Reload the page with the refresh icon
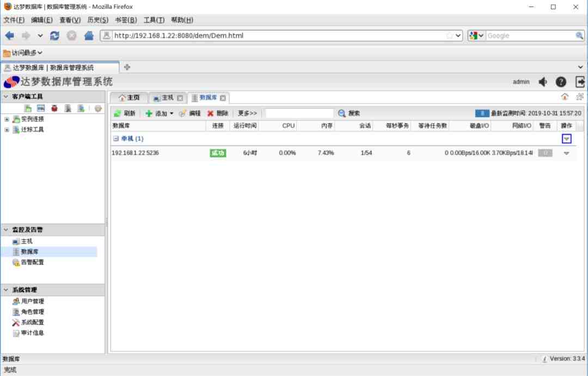588x376 pixels. pyautogui.click(x=54, y=35)
